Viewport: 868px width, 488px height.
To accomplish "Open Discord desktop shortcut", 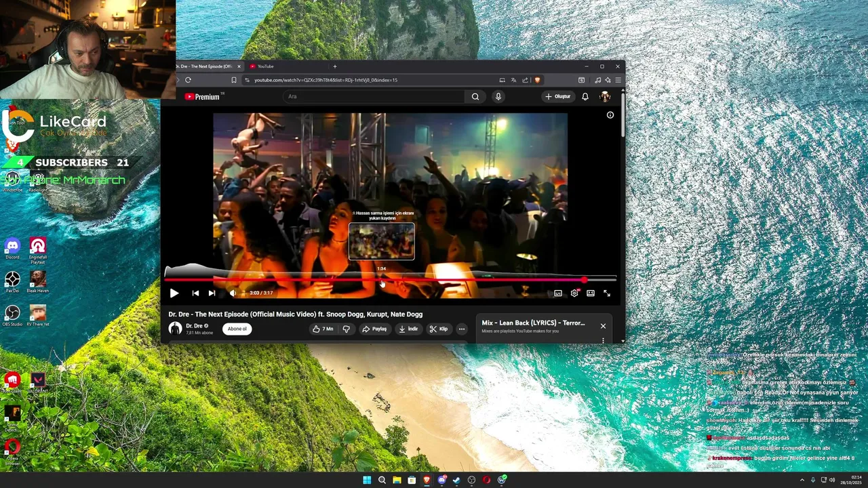I will coord(12,248).
